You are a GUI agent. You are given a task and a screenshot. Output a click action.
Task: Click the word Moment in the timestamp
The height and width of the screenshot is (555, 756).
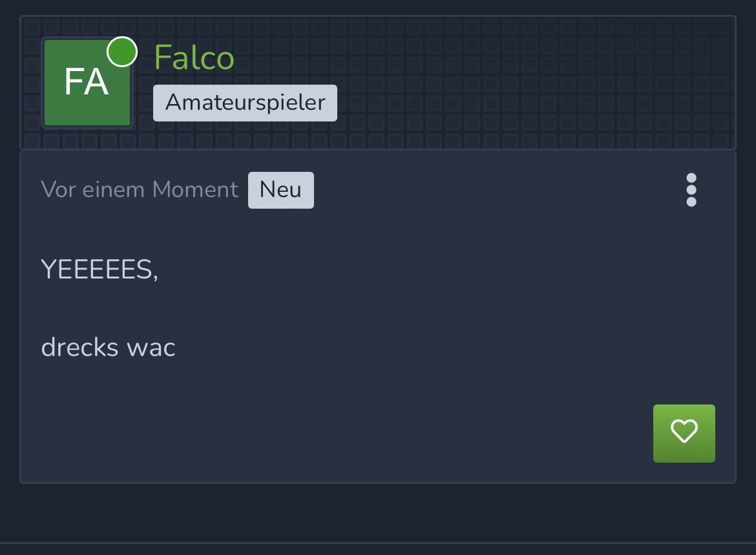point(194,189)
